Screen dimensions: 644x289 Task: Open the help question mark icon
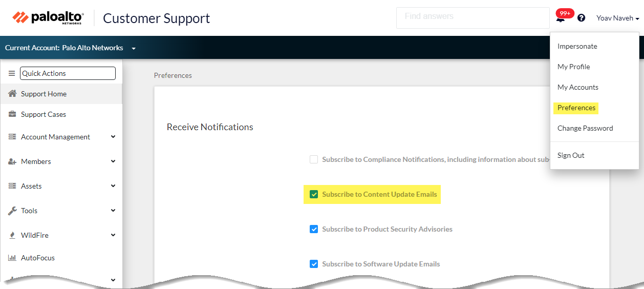581,18
